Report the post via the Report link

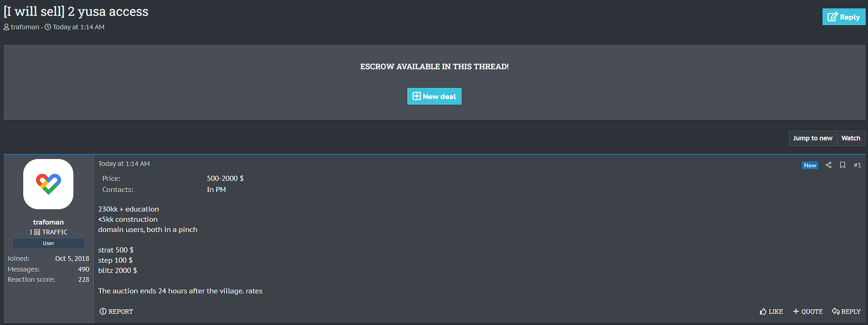[x=116, y=312]
